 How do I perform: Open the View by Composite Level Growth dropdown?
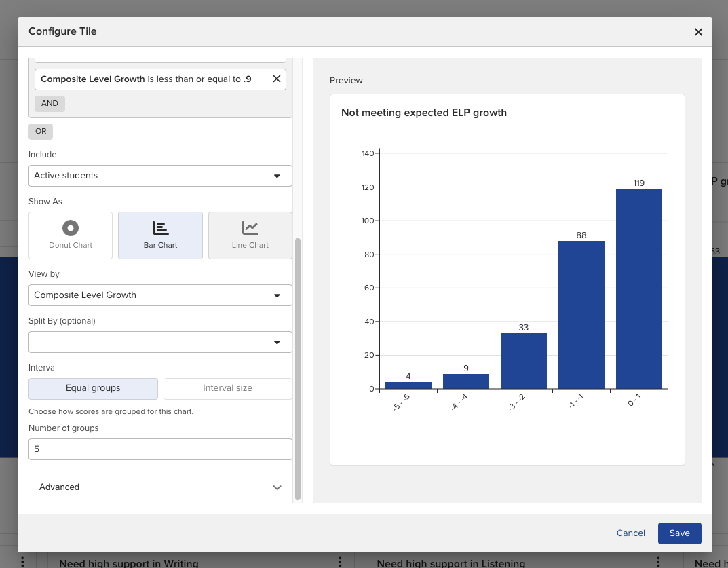[160, 295]
